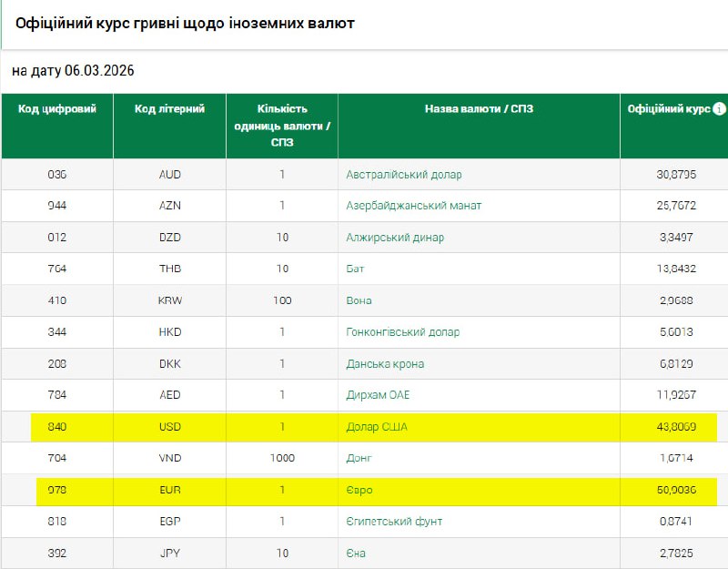This screenshot has width=728, height=569.
Task: Open the Гонконгівський долар link
Action: [x=402, y=332]
